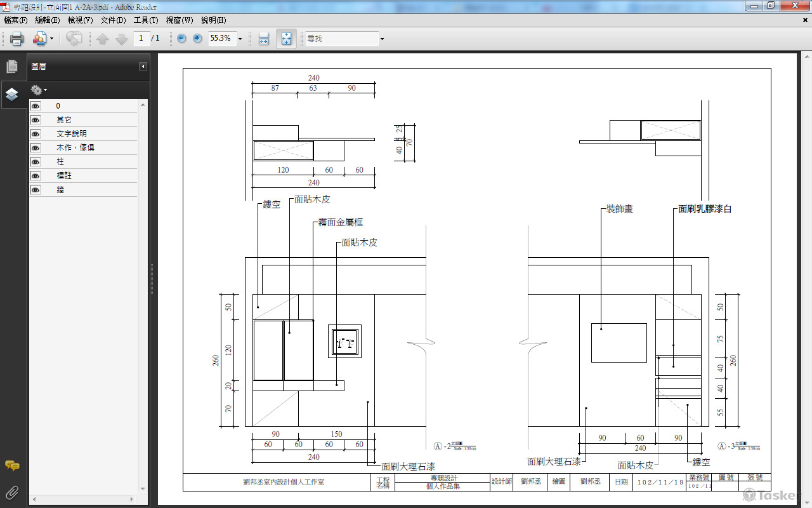The width and height of the screenshot is (812, 508).
Task: Click the zoom out minus button
Action: 181,38
